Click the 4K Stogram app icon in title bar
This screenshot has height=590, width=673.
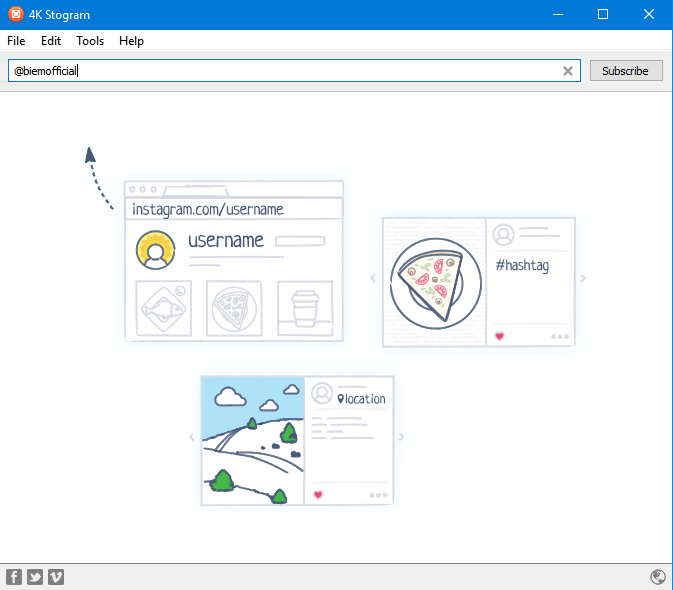[x=15, y=14]
